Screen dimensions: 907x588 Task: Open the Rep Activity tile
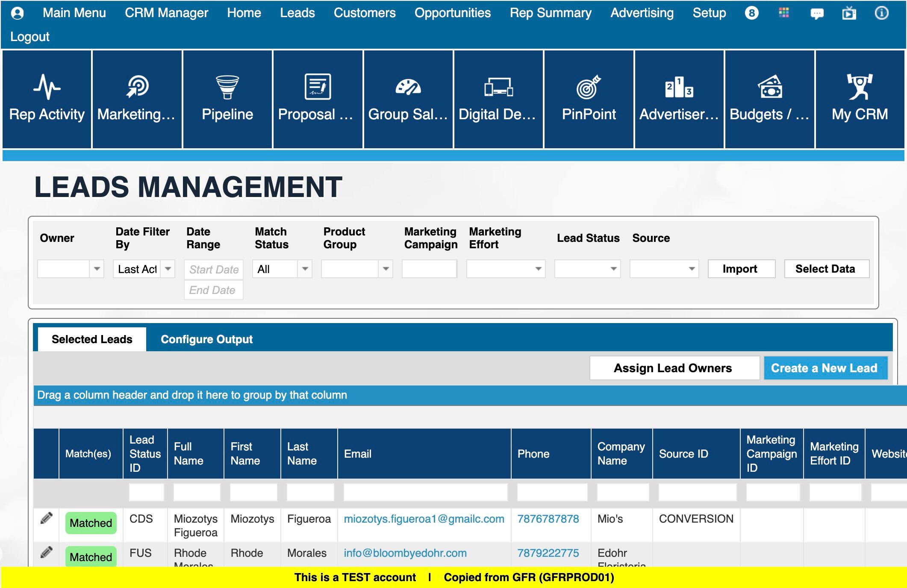pos(47,99)
